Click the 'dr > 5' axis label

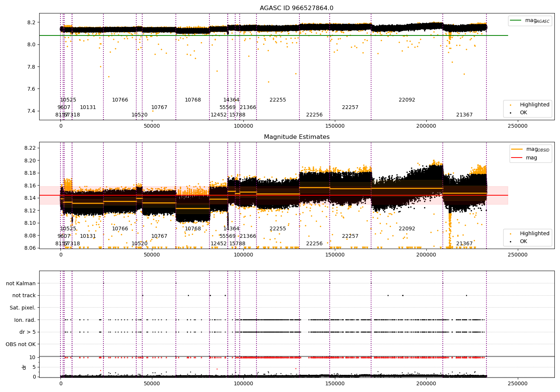point(28,332)
